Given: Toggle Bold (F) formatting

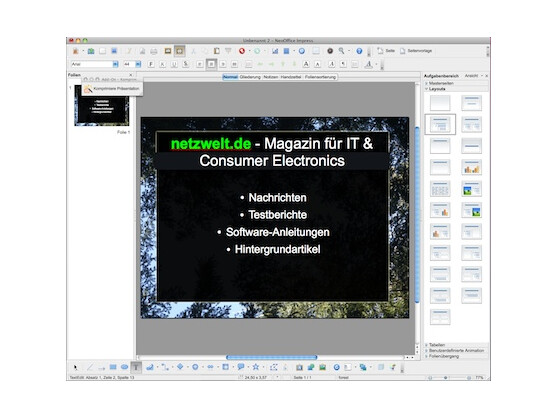Looking at the screenshot, I should coord(151,64).
